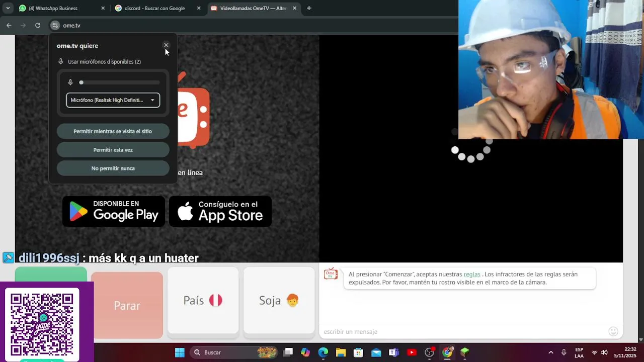Screen dimensions: 644x362
Task: Open the microphone device dropdown
Action: click(x=113, y=100)
